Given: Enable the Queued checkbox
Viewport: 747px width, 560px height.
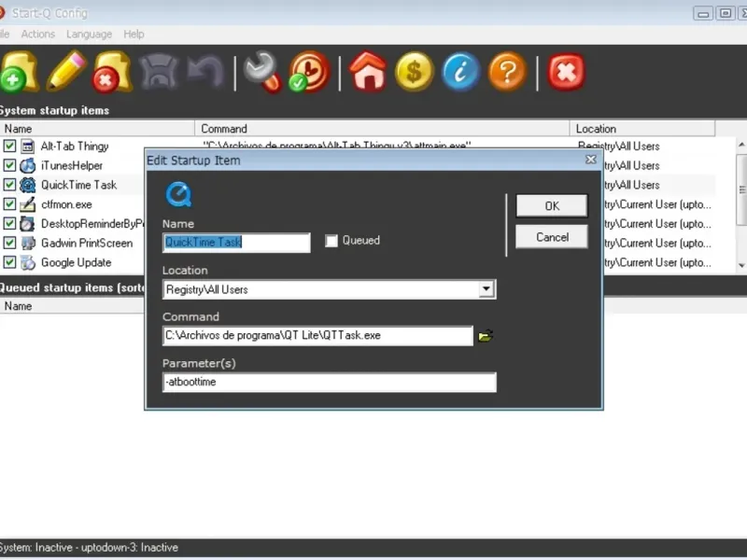Looking at the screenshot, I should tap(331, 241).
